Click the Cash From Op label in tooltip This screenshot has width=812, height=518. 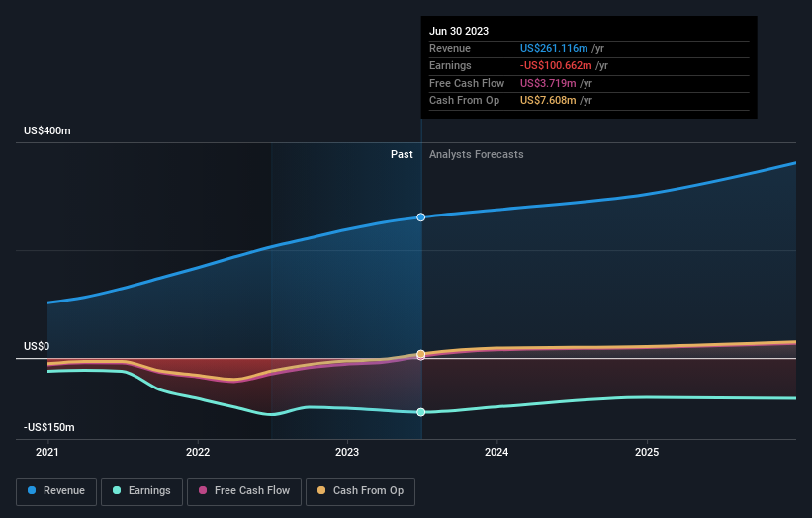465,101
